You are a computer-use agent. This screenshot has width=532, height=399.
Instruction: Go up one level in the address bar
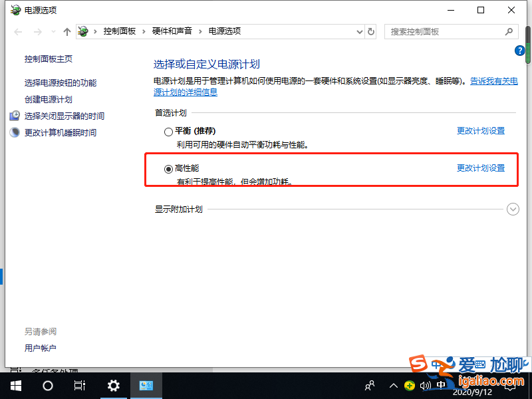click(66, 31)
